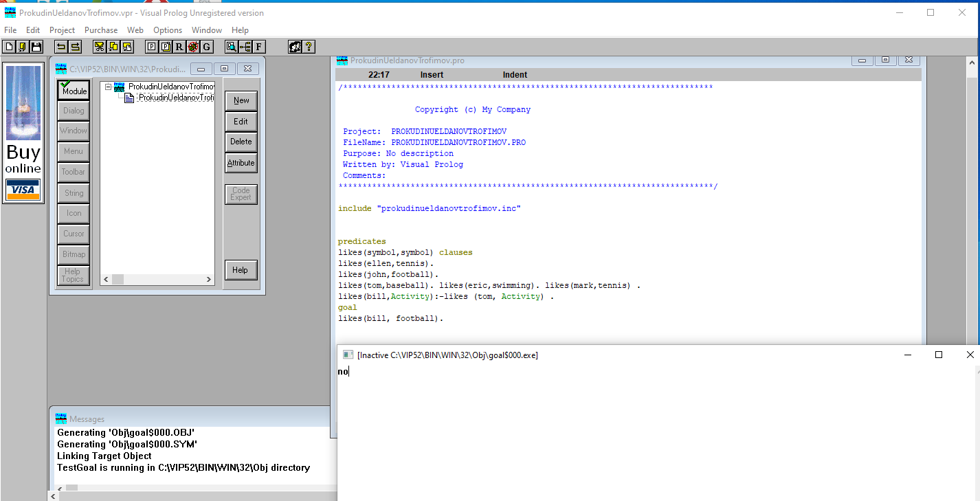Click the single P compile icon
This screenshot has height=501, width=980.
(152, 47)
